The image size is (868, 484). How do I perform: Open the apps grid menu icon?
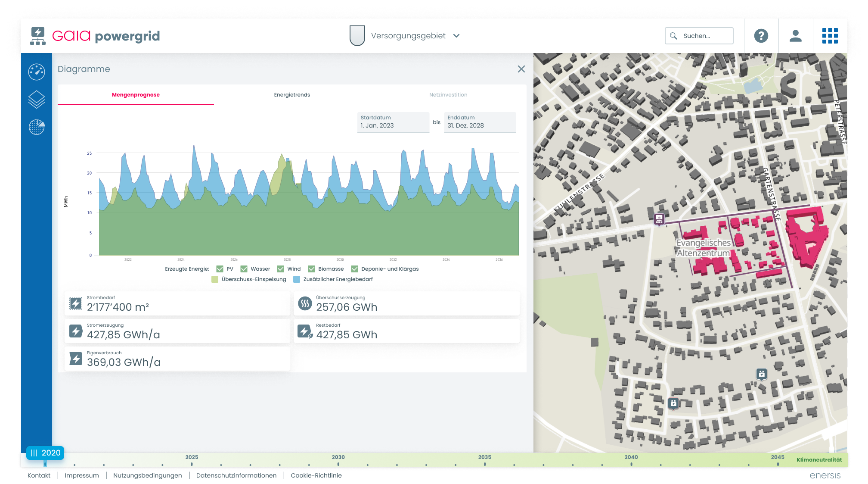pos(830,36)
